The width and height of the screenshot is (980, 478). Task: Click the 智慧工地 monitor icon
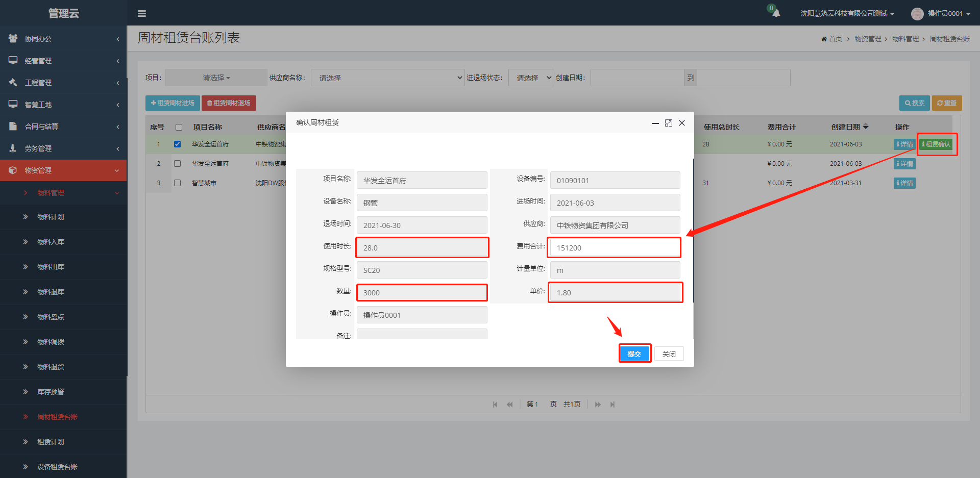click(13, 104)
